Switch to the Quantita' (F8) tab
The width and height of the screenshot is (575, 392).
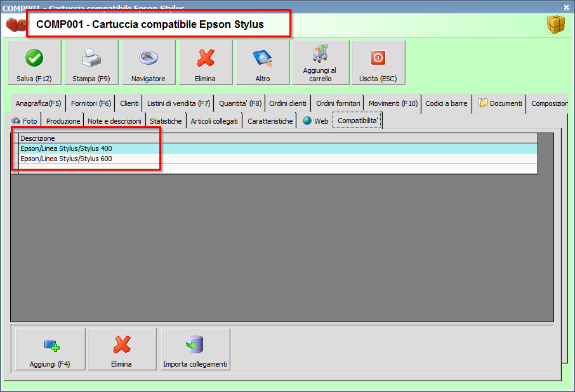point(240,103)
